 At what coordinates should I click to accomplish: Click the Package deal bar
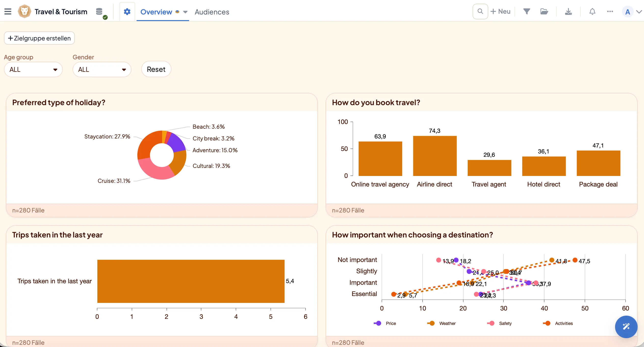pos(598,163)
